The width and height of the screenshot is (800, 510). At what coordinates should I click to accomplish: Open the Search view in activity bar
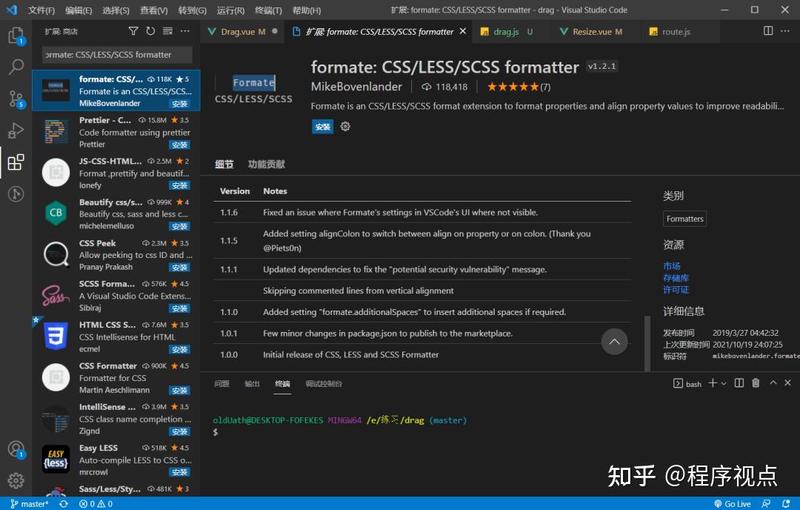16,67
